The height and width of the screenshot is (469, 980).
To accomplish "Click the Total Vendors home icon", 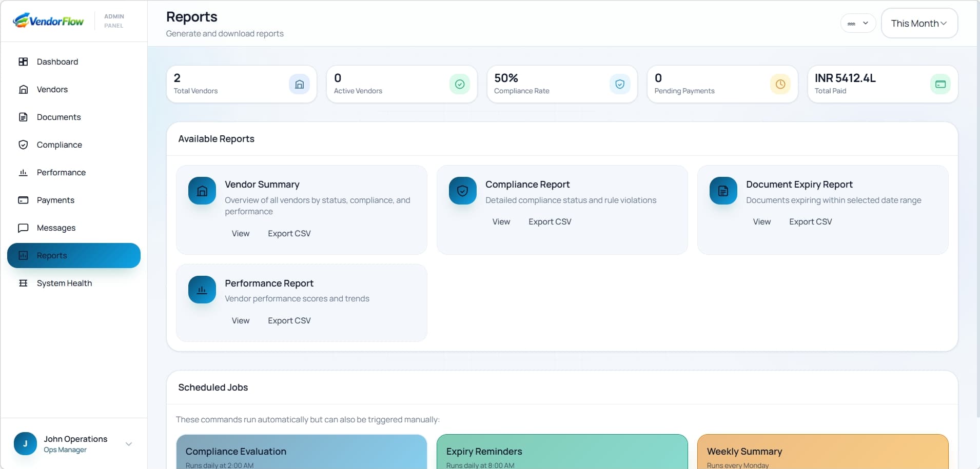I will pyautogui.click(x=299, y=84).
